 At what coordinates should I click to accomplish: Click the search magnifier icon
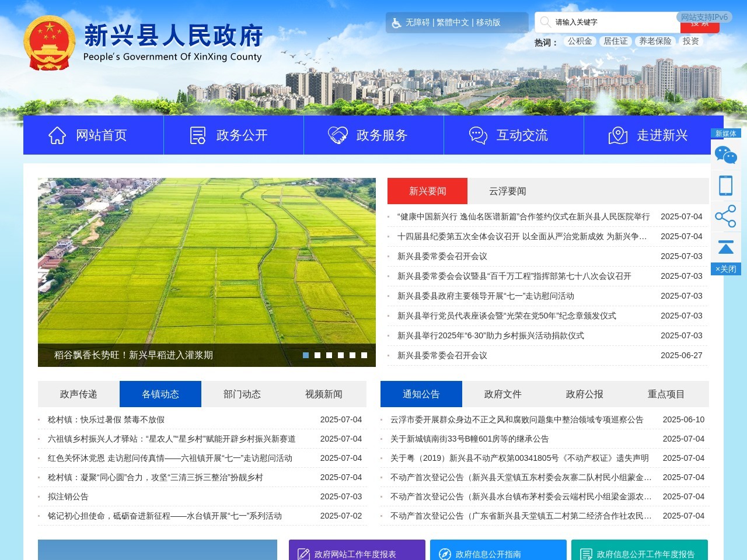click(x=544, y=22)
